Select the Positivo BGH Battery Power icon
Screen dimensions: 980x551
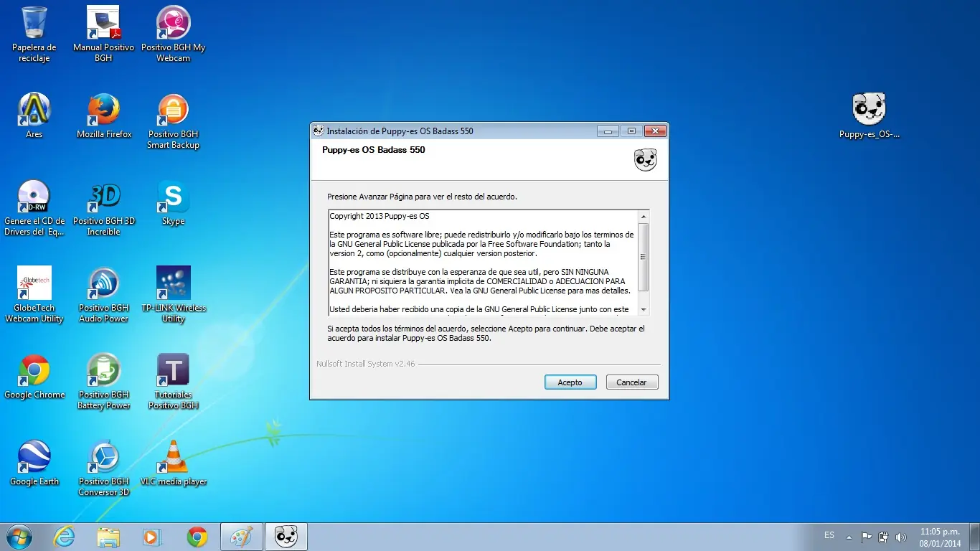104,381
